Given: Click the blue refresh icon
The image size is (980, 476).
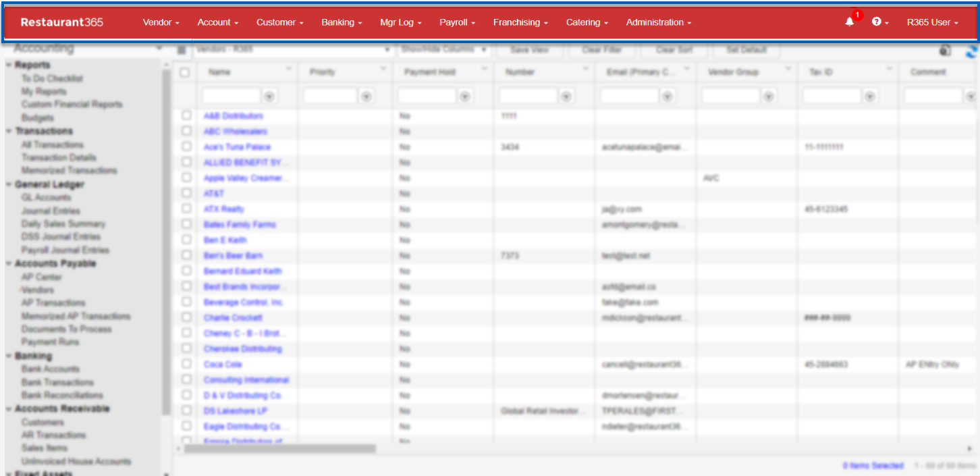Looking at the screenshot, I should coord(971,51).
